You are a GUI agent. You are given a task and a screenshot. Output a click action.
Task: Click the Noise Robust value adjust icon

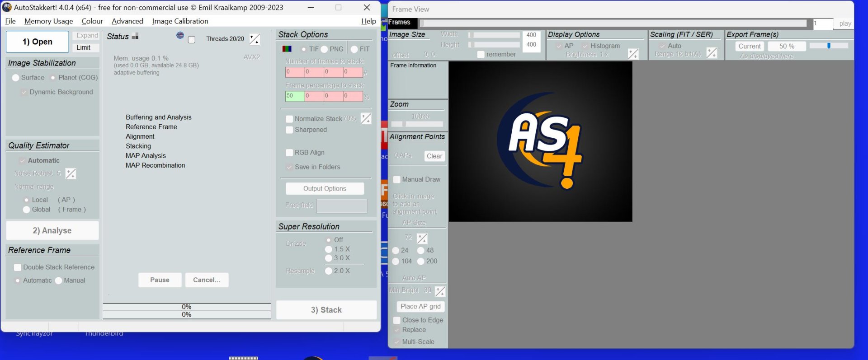coord(71,173)
